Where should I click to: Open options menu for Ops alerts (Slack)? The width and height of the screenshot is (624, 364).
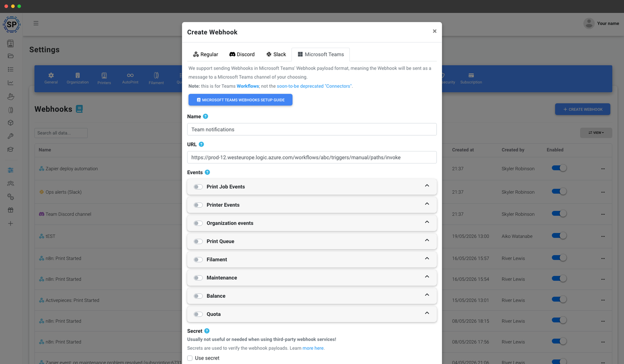click(x=603, y=192)
